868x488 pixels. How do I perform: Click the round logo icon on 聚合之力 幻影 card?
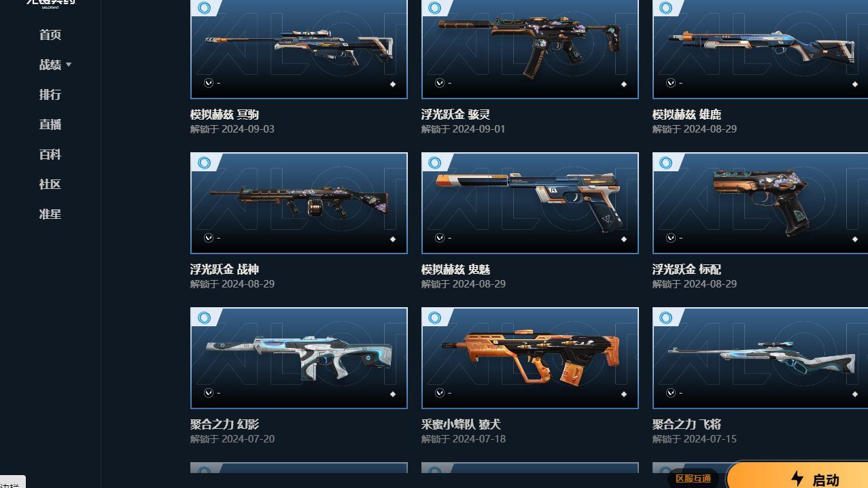209,393
